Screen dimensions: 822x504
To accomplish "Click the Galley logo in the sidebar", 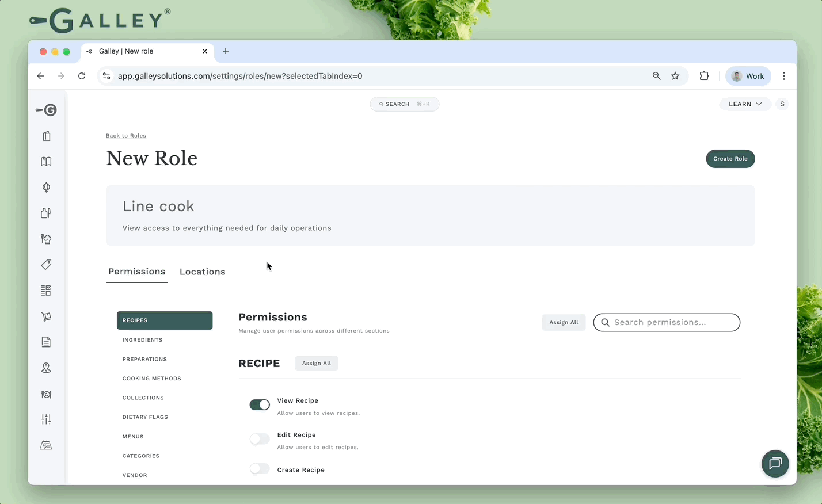I will 46,110.
